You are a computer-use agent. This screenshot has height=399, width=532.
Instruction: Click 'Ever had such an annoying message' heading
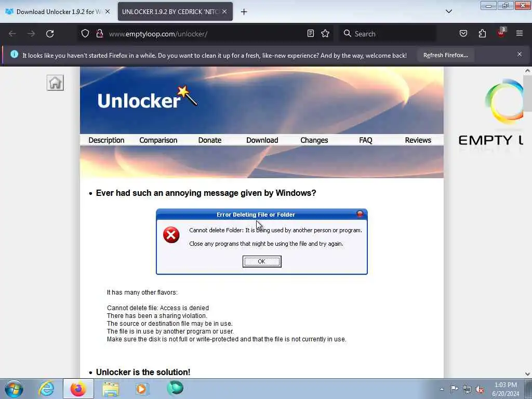(x=206, y=193)
